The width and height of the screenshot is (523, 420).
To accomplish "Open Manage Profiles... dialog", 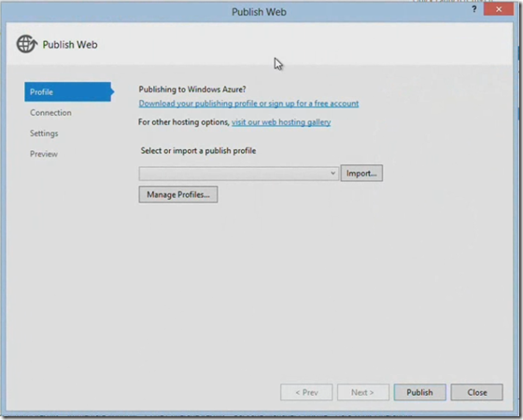I will (178, 194).
